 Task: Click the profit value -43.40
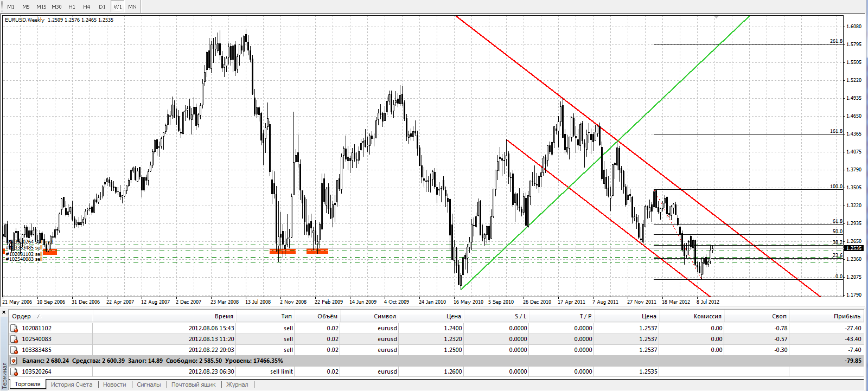[853, 339]
